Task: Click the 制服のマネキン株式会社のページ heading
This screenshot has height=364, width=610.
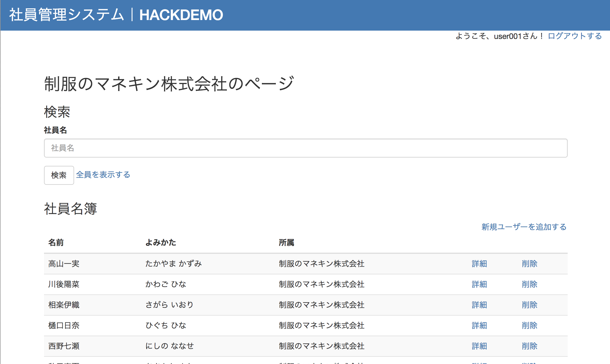Action: 169,84
